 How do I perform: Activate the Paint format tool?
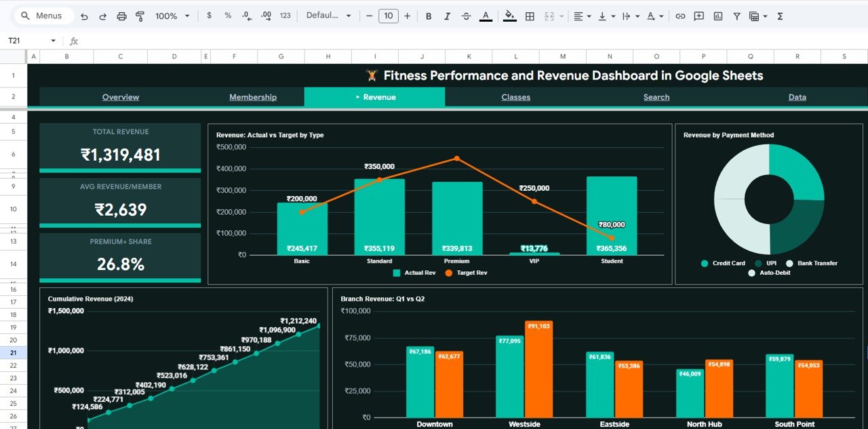click(x=140, y=15)
